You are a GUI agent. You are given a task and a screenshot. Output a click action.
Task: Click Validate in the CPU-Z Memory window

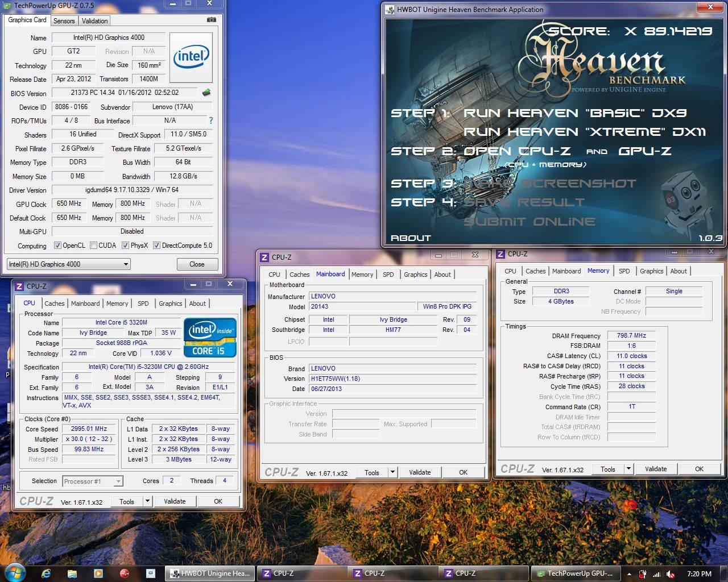656,469
